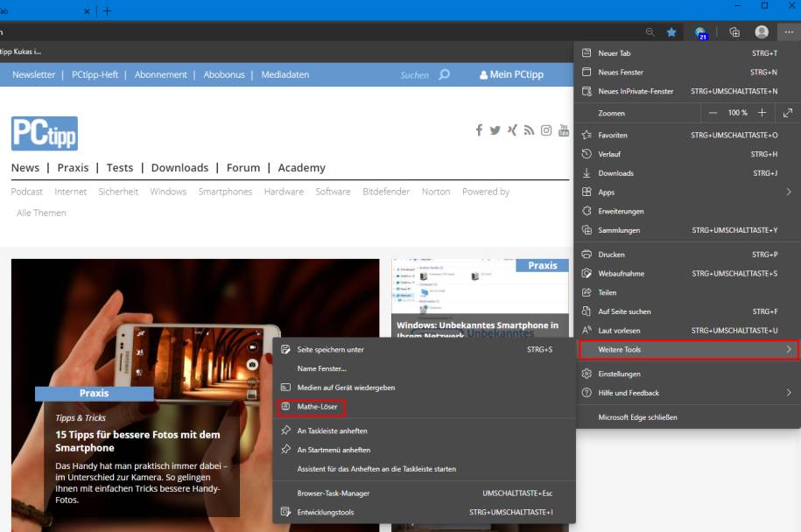Select Auf Seite suchen
The height and width of the screenshot is (532, 801).
687,311
